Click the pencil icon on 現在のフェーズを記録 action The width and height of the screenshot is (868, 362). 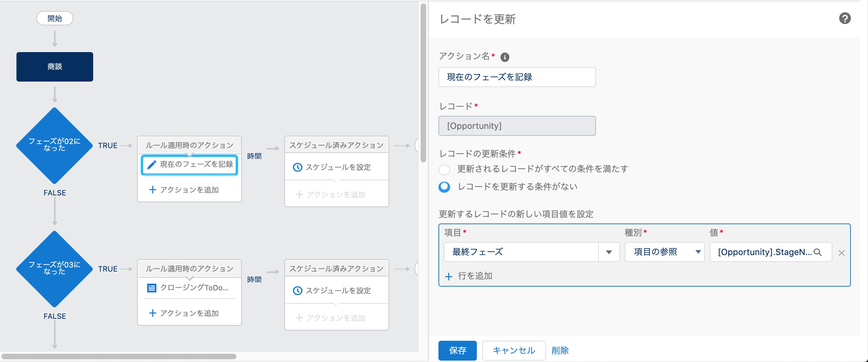[152, 165]
